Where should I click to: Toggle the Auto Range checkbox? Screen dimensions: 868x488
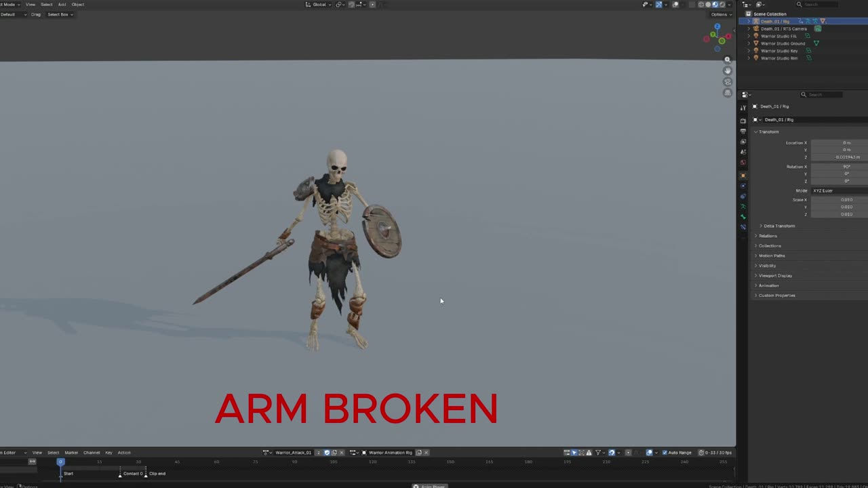(665, 453)
